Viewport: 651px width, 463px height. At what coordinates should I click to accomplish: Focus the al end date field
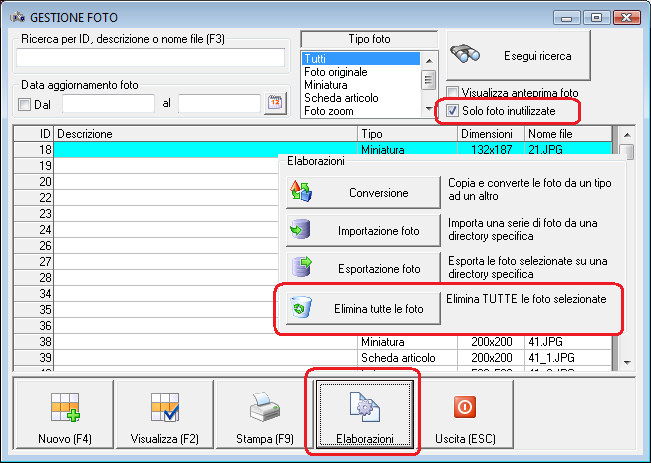(219, 104)
